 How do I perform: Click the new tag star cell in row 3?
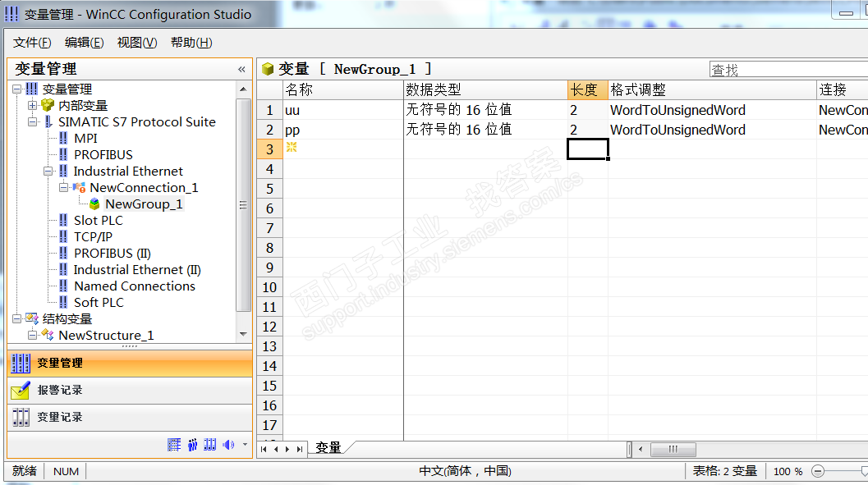tap(343, 149)
